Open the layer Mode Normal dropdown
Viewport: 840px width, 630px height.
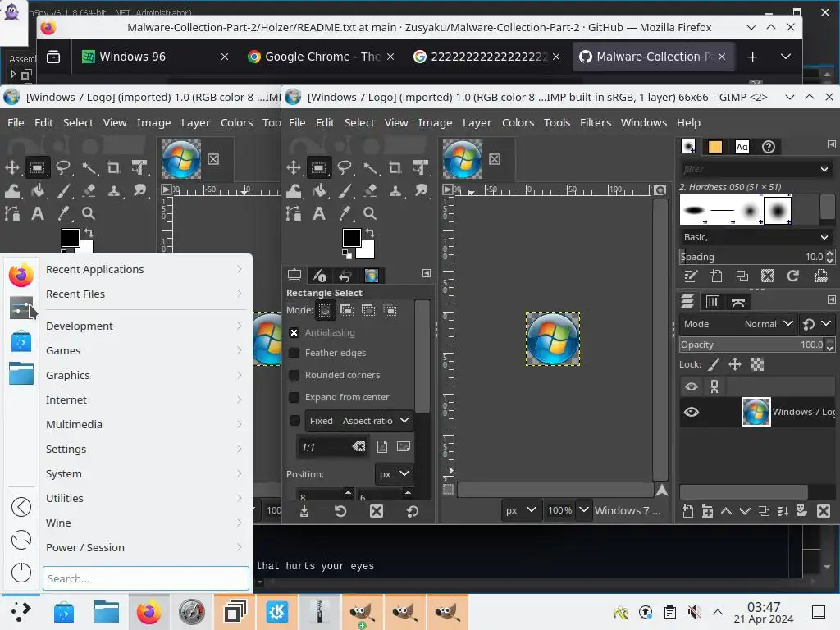pyautogui.click(x=737, y=324)
